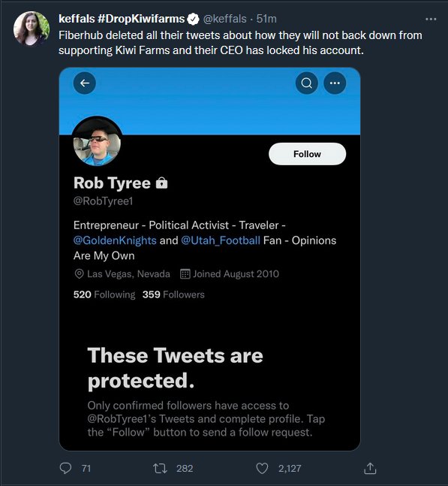View the 359 Followers list
448x486 pixels.
[173, 294]
